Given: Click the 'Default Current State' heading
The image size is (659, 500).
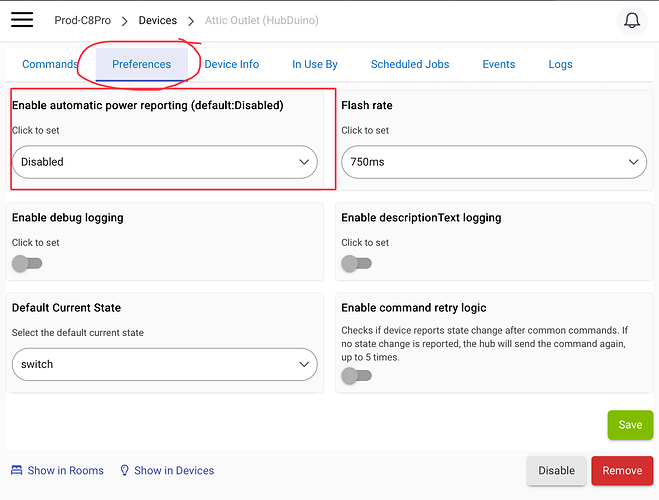Looking at the screenshot, I should coord(66,308).
